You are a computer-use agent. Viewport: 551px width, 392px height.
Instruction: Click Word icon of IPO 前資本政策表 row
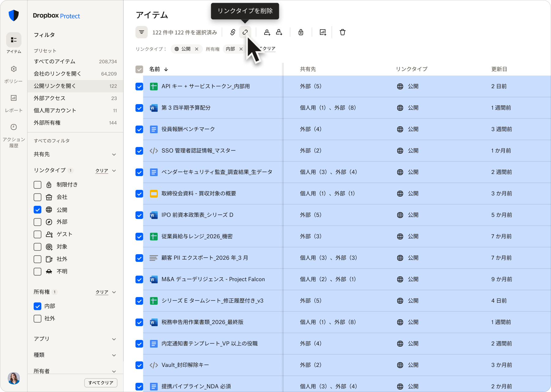154,215
